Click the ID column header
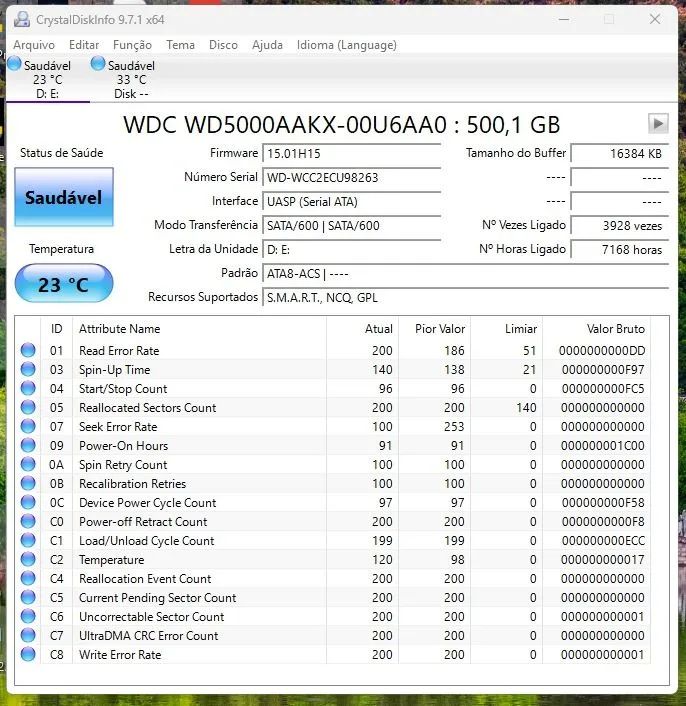This screenshot has height=706, width=686. point(57,329)
